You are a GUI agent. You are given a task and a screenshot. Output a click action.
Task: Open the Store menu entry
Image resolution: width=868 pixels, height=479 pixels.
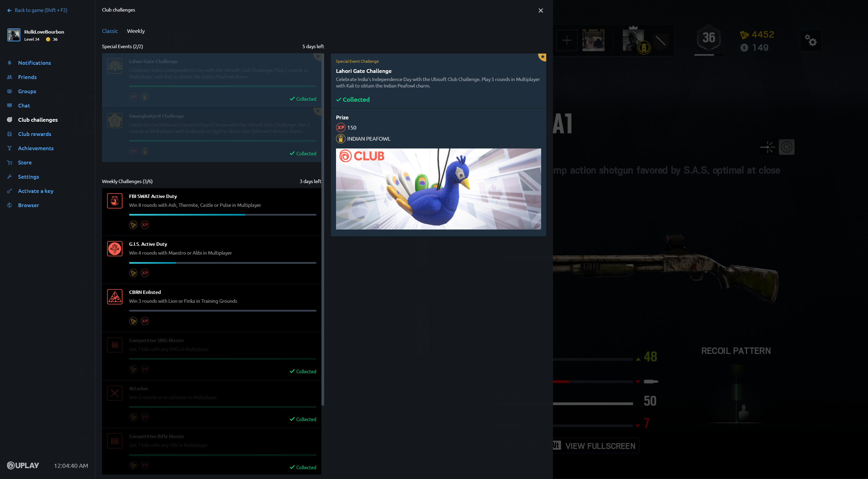point(25,162)
